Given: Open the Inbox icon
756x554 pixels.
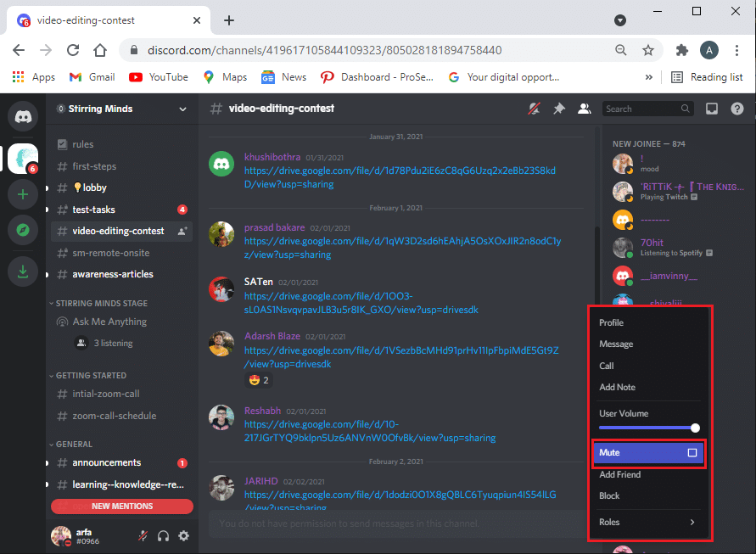Looking at the screenshot, I should click(712, 109).
